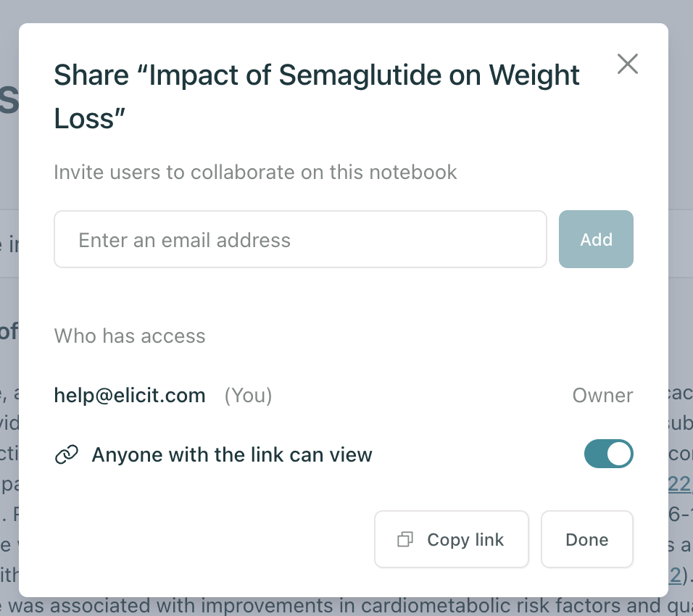Close the share dialog with the X icon

point(627,64)
